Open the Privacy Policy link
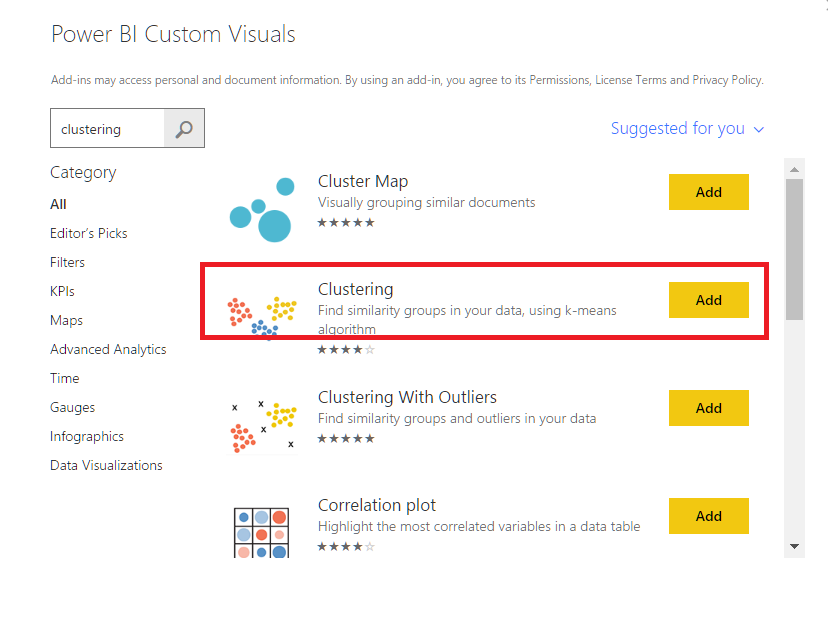Image resolution: width=828 pixels, height=623 pixels. 727,80
